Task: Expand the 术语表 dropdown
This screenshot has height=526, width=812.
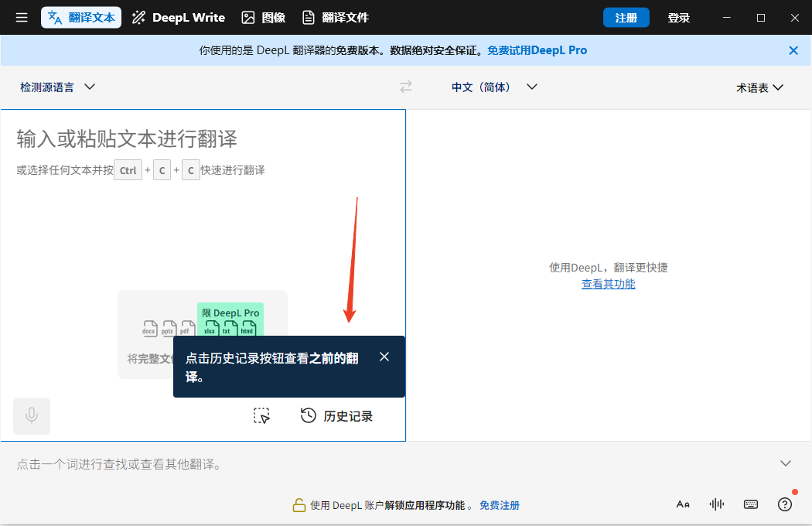Action: click(x=759, y=87)
